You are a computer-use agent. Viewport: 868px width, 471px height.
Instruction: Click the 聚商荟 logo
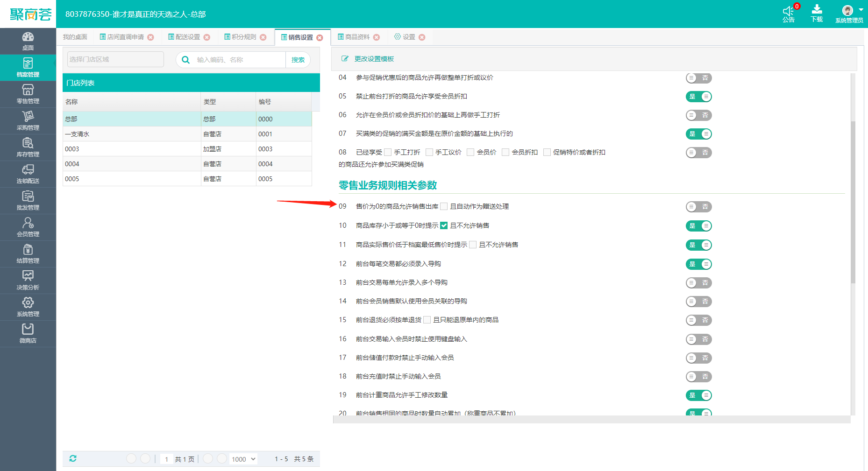(x=31, y=14)
